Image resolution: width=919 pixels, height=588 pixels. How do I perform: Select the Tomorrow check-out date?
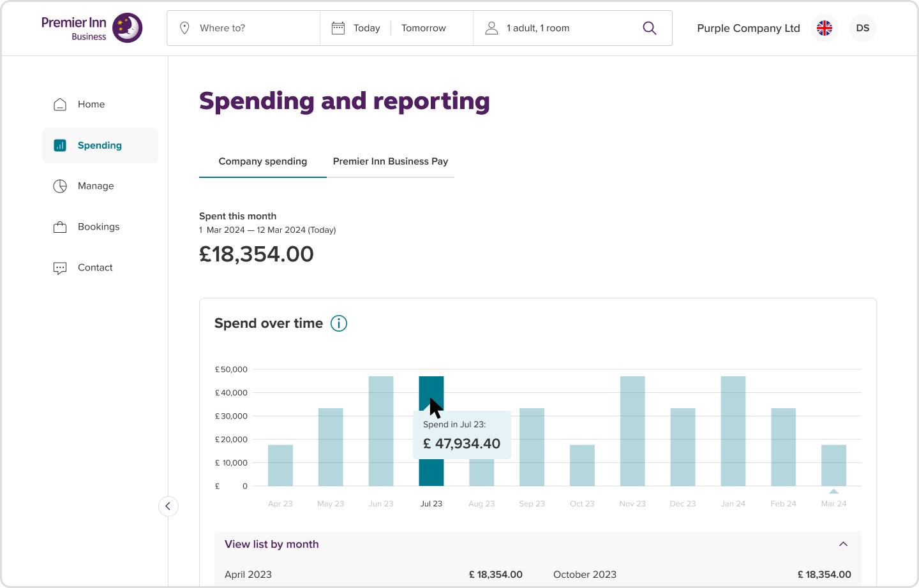pyautogui.click(x=424, y=28)
